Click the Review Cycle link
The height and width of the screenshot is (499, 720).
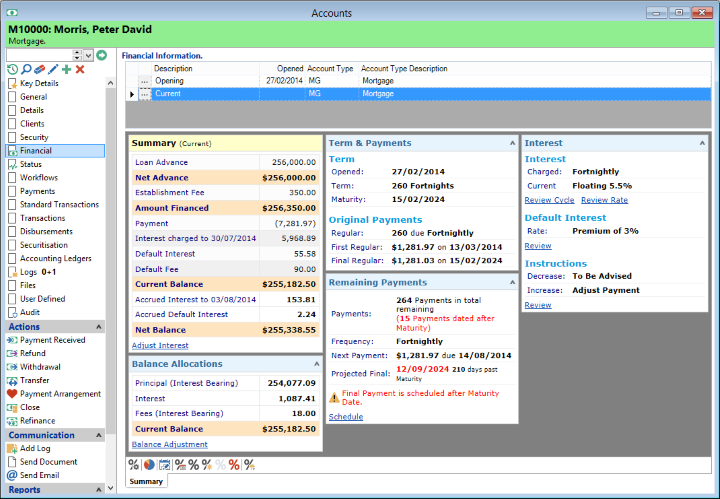549,200
